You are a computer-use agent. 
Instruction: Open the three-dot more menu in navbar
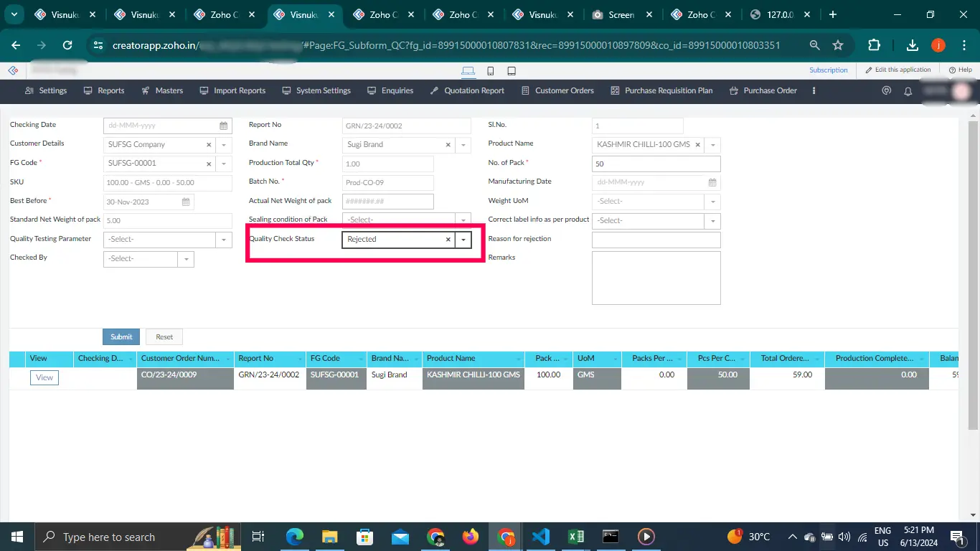click(x=814, y=91)
